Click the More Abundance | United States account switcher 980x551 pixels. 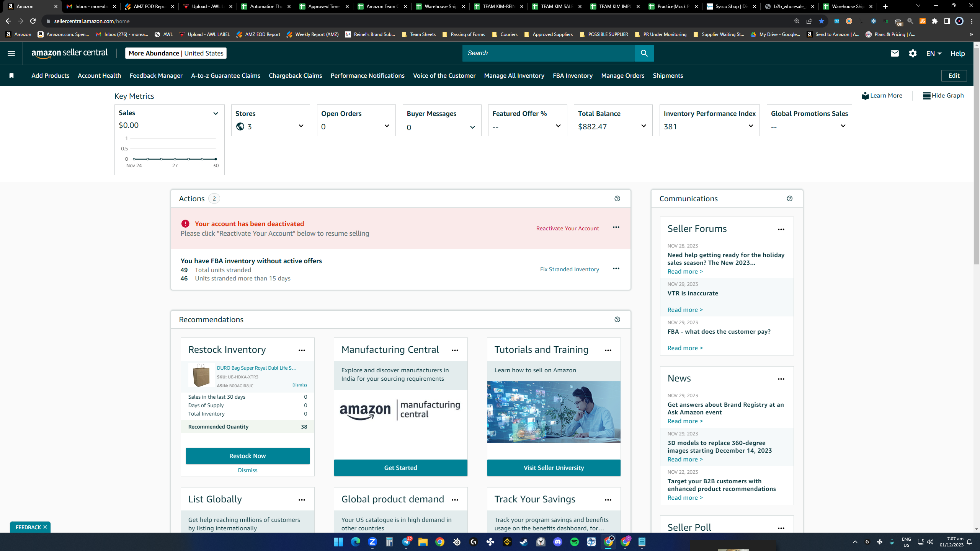pos(176,53)
